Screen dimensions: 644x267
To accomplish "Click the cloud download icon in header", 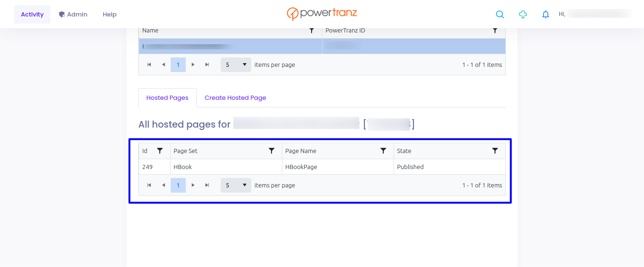I will click(523, 15).
